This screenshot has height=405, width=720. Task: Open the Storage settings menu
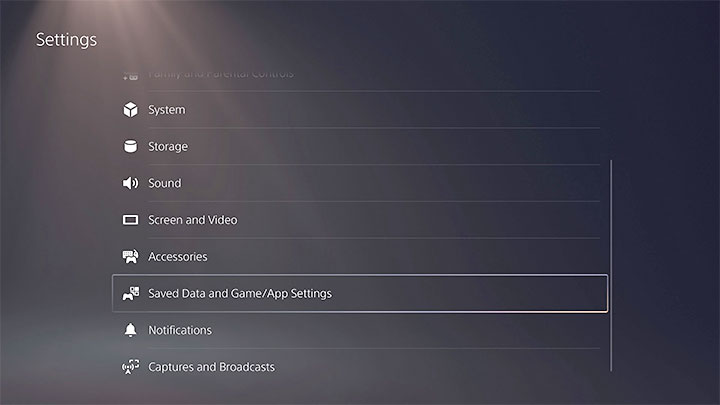(x=168, y=147)
